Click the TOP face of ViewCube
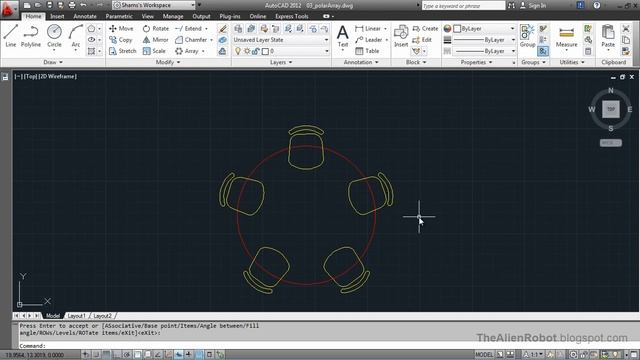 click(x=611, y=109)
